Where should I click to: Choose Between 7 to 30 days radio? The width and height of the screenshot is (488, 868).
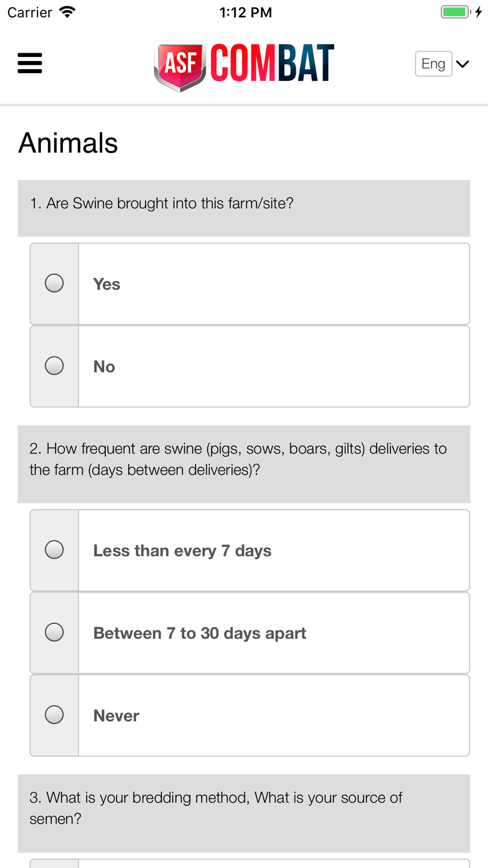[x=54, y=632]
